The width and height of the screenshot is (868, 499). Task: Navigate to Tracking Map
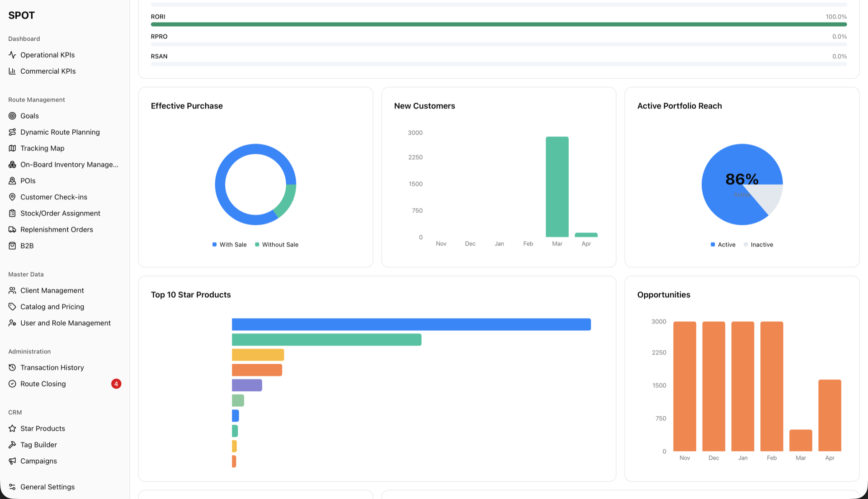point(42,148)
